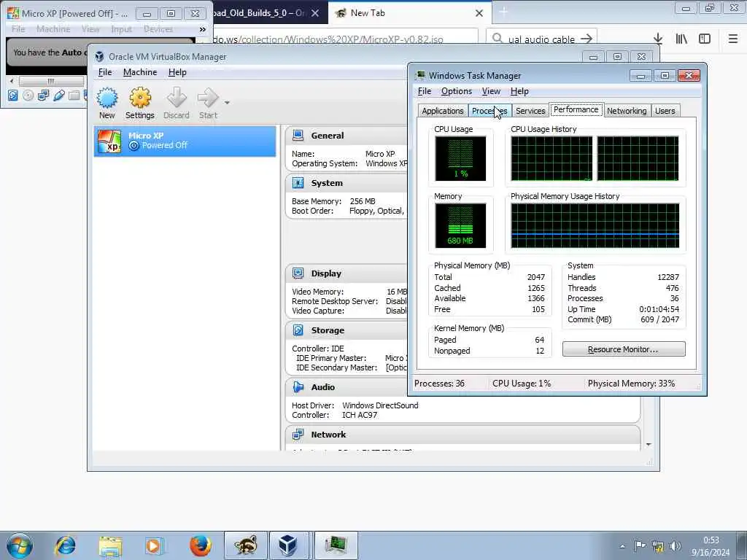
Task: Close the Download_Old_Builds_5_0 Firefox tab
Action: click(315, 13)
